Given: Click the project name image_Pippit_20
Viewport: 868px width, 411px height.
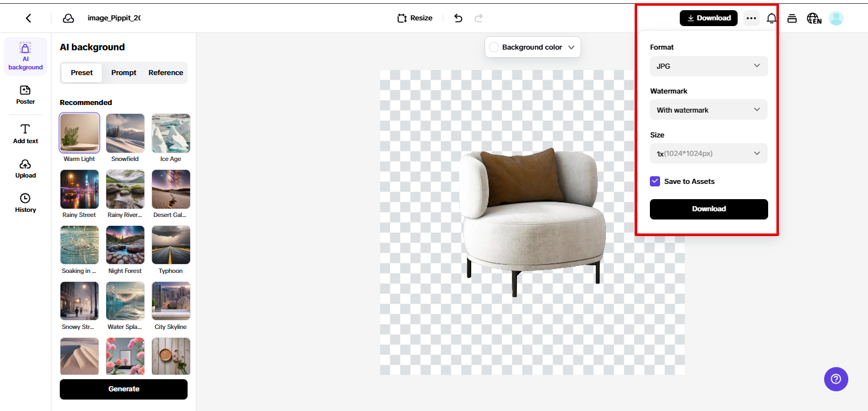Looking at the screenshot, I should tap(114, 18).
